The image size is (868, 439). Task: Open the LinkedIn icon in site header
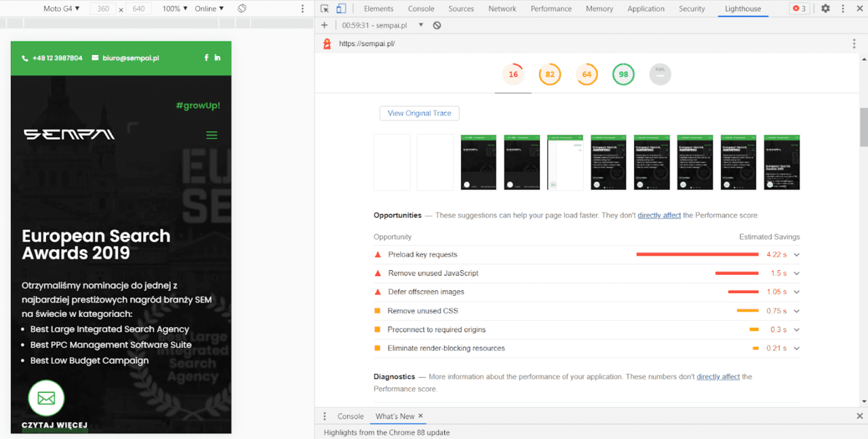(x=218, y=58)
